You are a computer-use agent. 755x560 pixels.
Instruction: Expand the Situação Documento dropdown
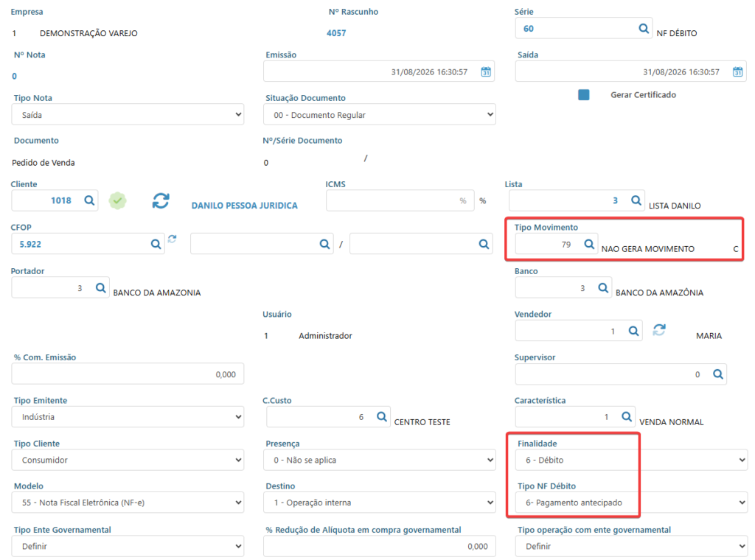380,114
